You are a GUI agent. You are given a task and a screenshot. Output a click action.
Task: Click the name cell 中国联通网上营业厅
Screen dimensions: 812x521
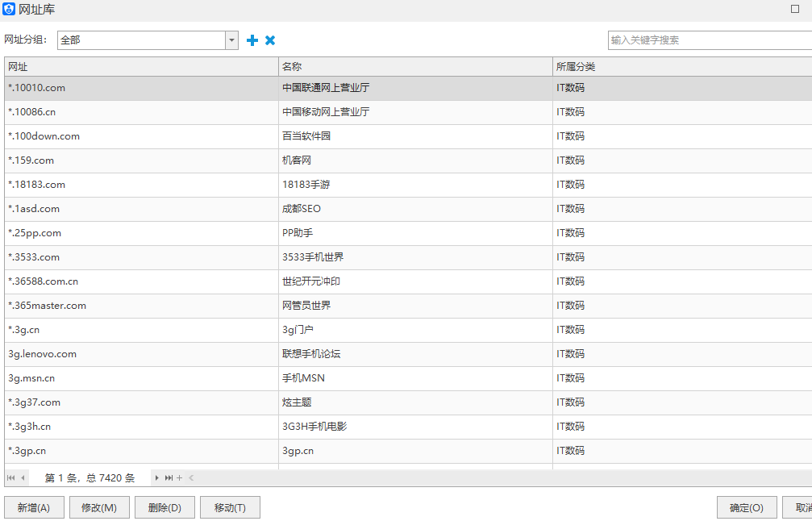tap(415, 88)
